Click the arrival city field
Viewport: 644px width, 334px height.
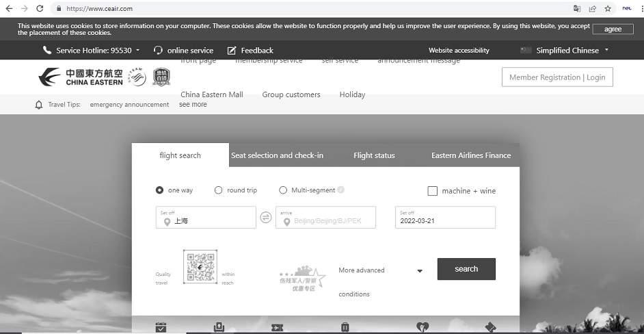pos(325,217)
